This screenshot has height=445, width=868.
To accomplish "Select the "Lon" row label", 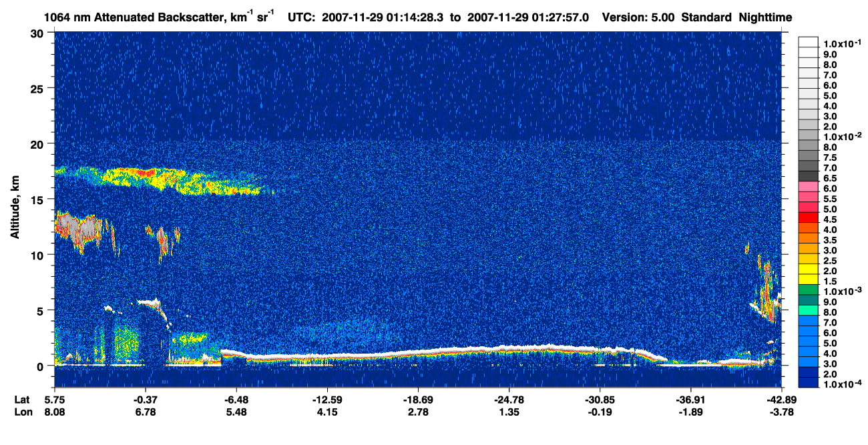I will (22, 412).
